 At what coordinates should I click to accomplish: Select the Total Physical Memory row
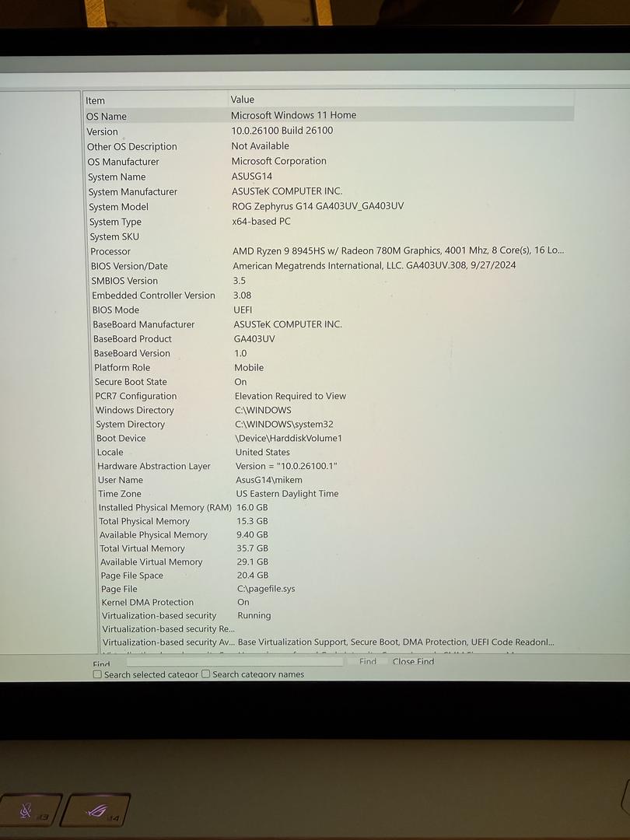pos(330,520)
